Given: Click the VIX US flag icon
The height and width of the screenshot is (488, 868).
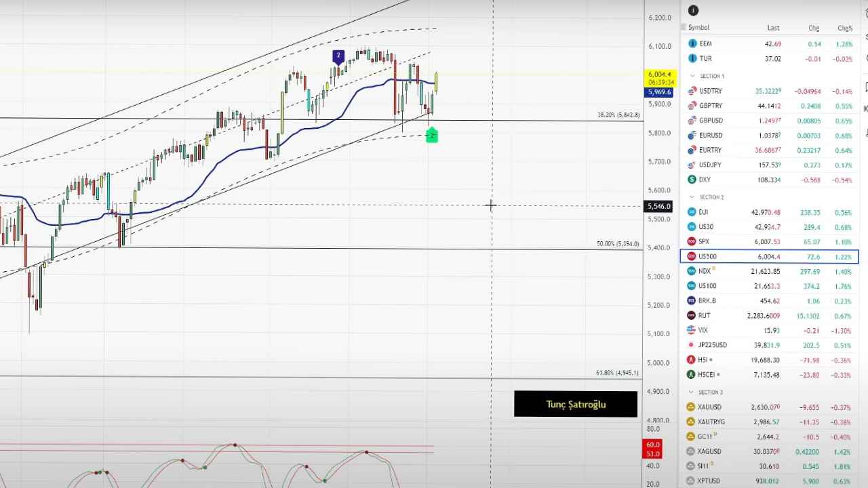Looking at the screenshot, I should click(692, 330).
